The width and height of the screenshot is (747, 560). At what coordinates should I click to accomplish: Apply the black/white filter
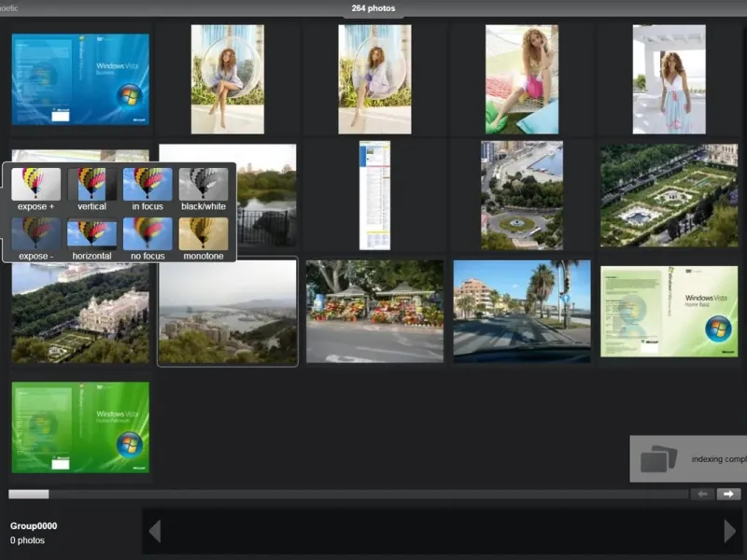(204, 184)
